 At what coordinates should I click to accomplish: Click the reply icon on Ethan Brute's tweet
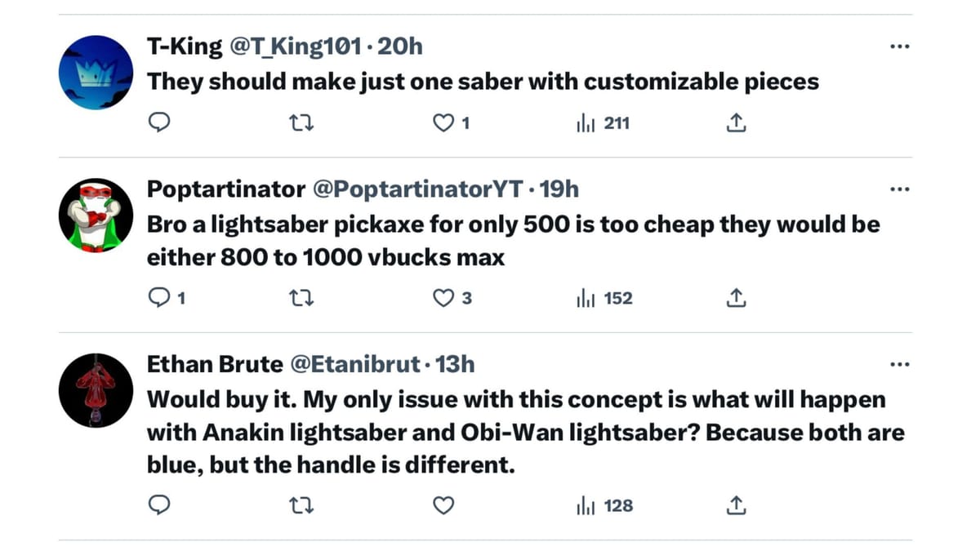coord(159,505)
